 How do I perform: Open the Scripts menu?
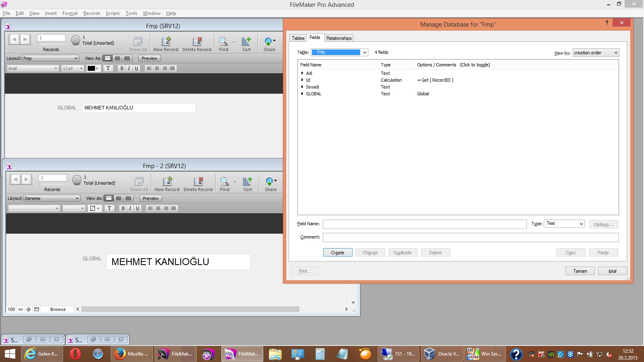pyautogui.click(x=113, y=13)
